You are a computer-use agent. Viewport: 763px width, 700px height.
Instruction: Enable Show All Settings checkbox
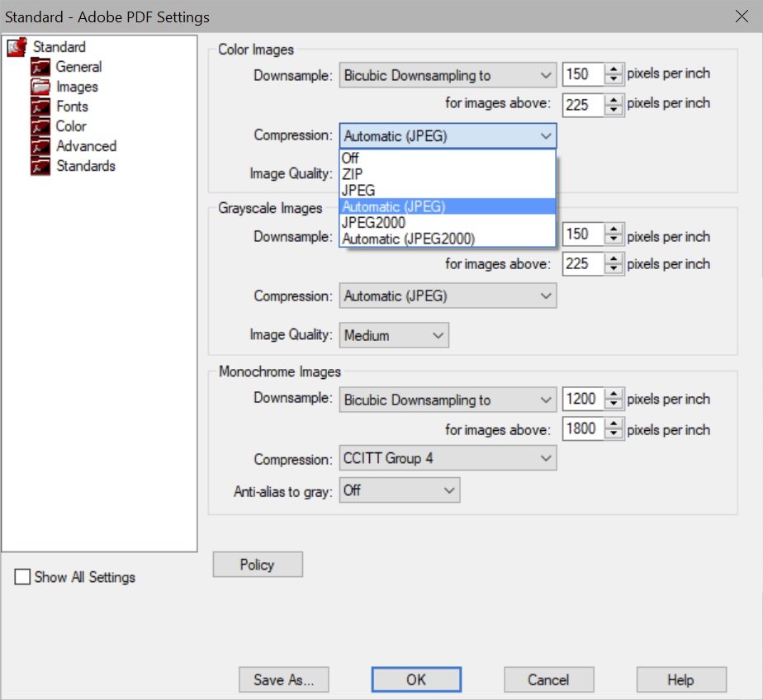coord(22,577)
